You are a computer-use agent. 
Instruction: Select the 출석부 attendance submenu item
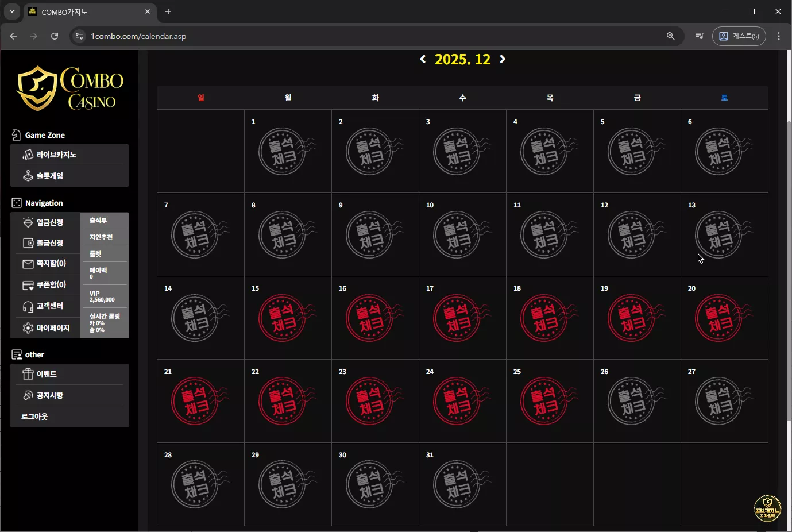tap(105, 221)
